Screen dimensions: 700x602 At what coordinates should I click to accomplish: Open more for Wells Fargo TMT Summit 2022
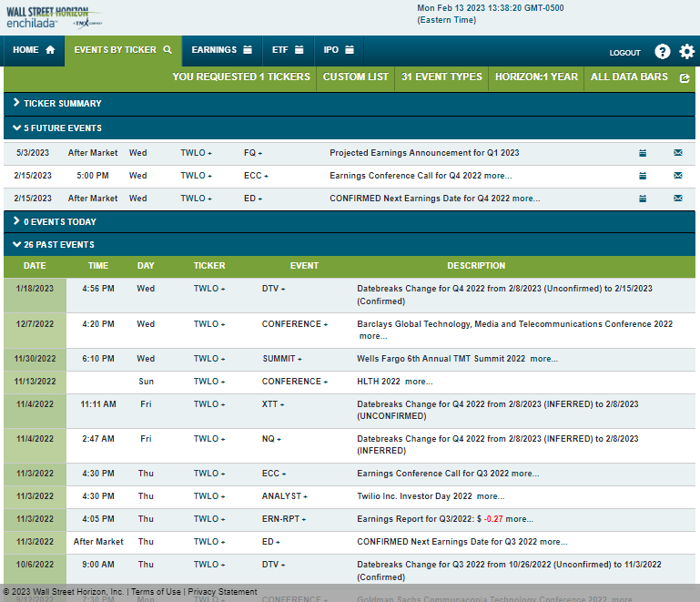[x=543, y=359]
